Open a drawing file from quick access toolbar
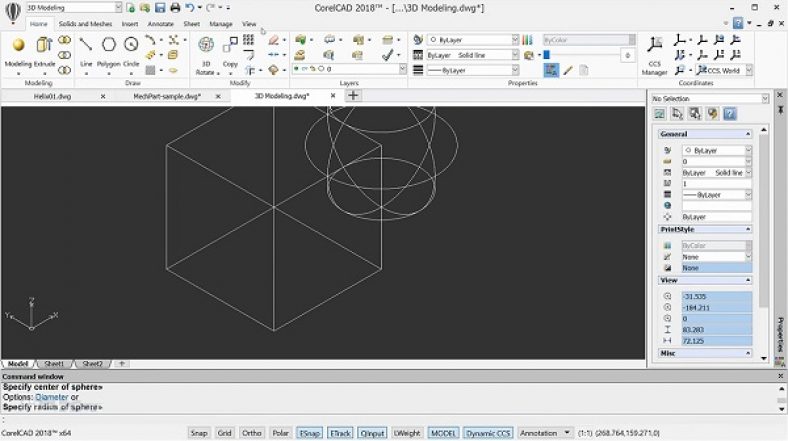Viewport: 788px width, 441px height. (145, 8)
